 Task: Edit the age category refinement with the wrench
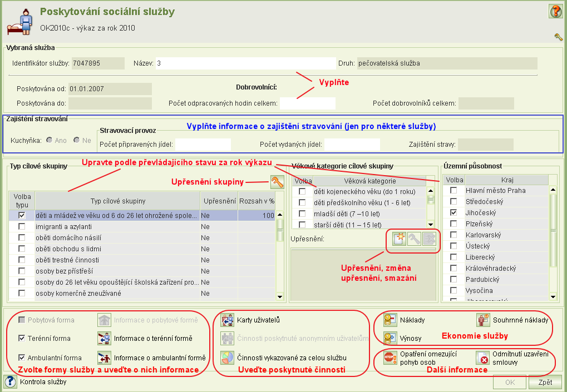click(x=414, y=239)
